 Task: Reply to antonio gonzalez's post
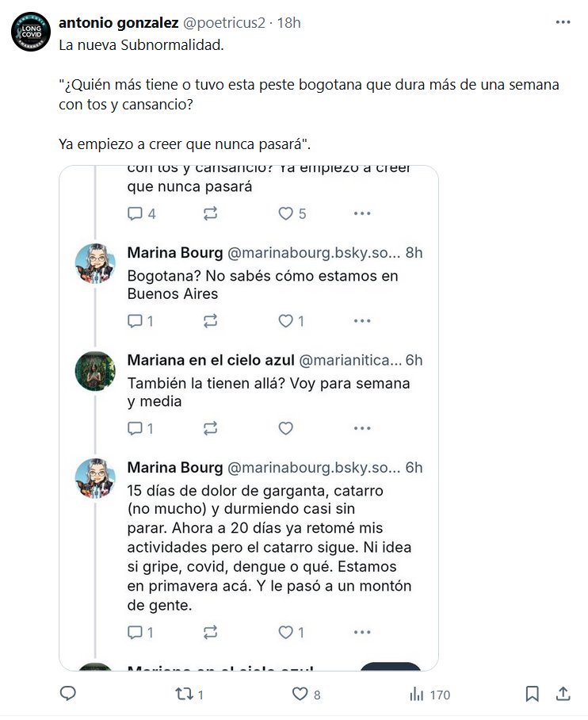(x=68, y=694)
